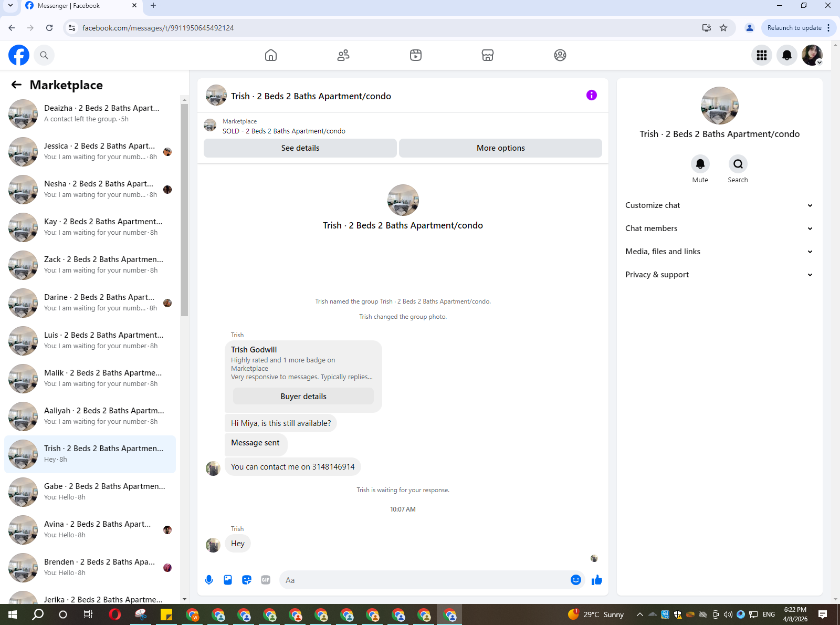Open the Marketplace storefront icon in top navigation
The height and width of the screenshot is (625, 840).
[x=488, y=55]
